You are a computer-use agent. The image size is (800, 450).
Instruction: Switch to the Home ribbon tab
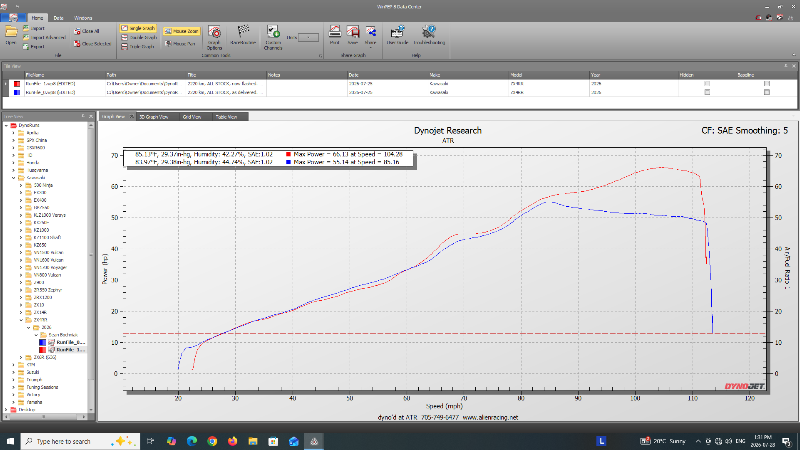[x=37, y=18]
